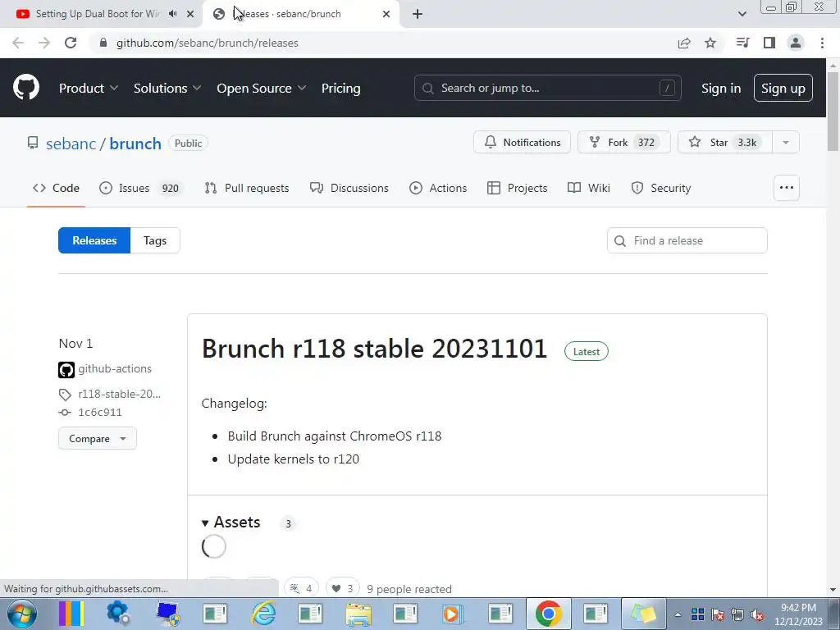Open the Security tab

click(x=661, y=188)
